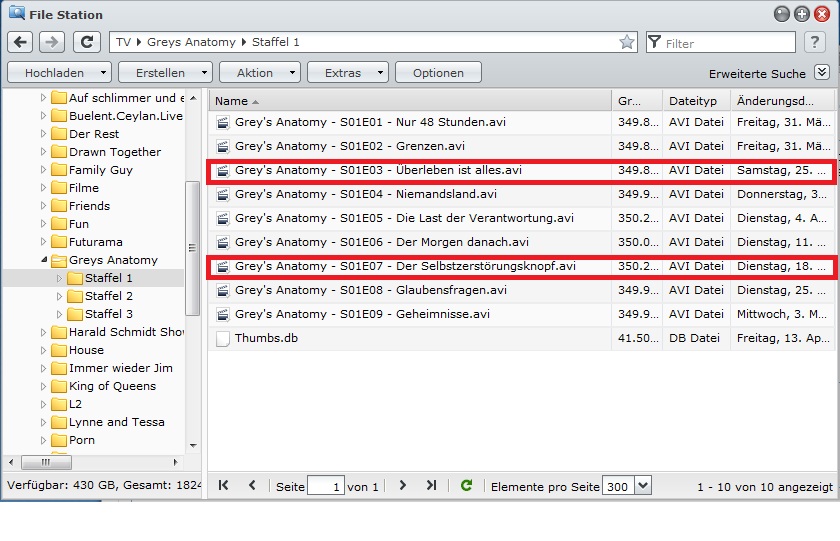The image size is (840, 541).
Task: Click the Optionen button
Action: click(x=438, y=72)
